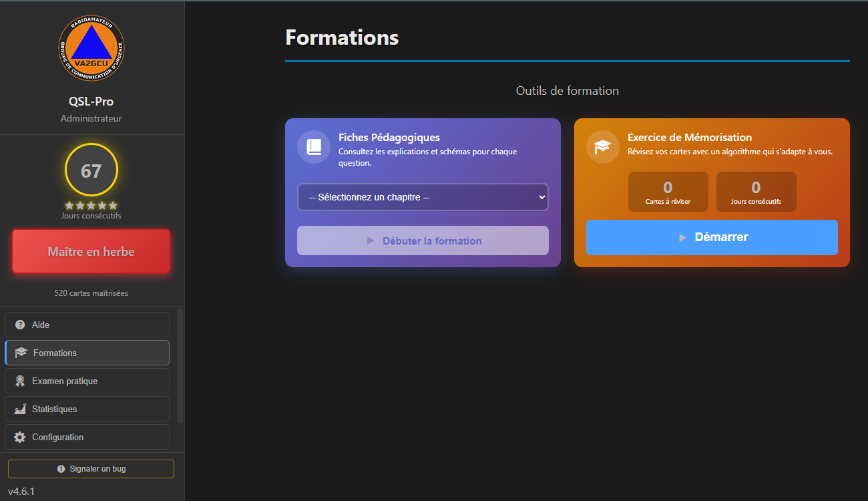Click the Fiches Pédagogiques card title
Image resolution: width=868 pixels, height=501 pixels.
tap(389, 137)
